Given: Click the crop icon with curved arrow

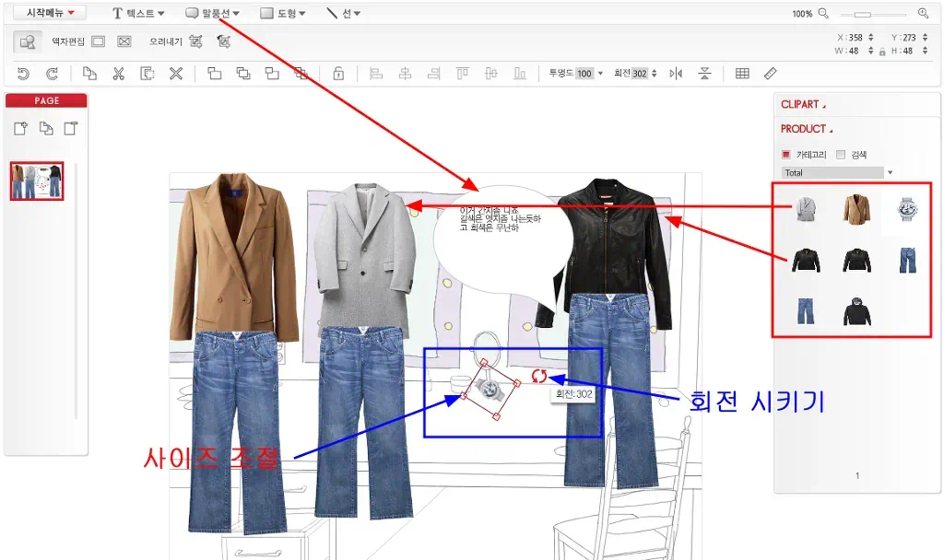Looking at the screenshot, I should pyautogui.click(x=224, y=41).
